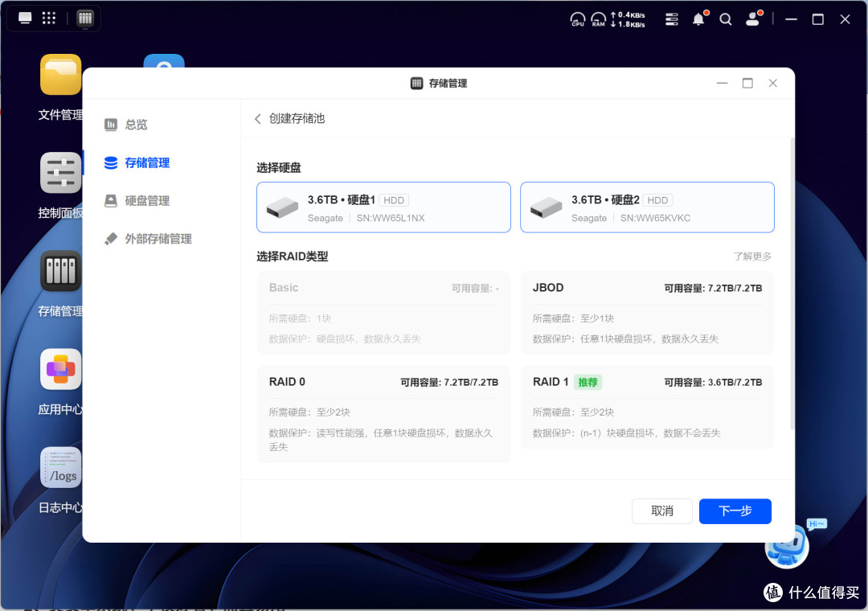Open the user account icon
Viewport: 868px width, 611px height.
tap(753, 18)
